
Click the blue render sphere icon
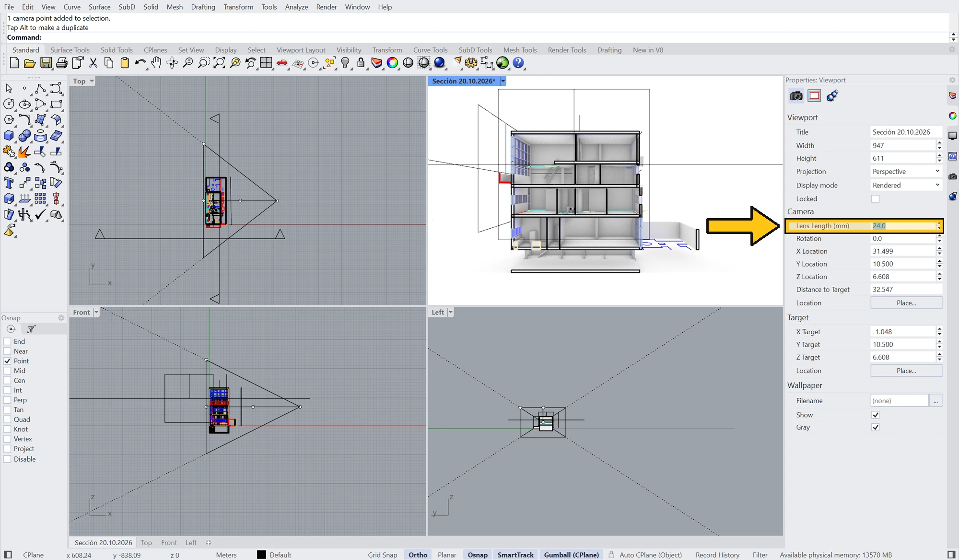pyautogui.click(x=439, y=63)
